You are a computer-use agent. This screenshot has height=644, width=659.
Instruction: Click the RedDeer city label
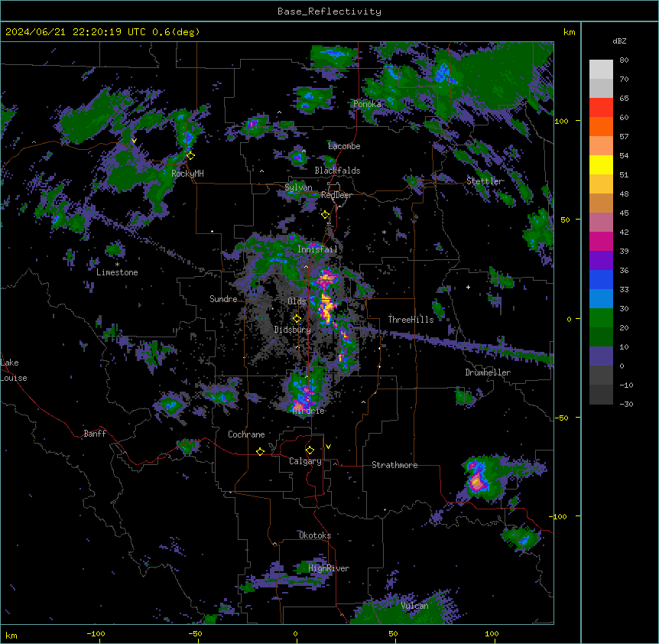pos(336,195)
